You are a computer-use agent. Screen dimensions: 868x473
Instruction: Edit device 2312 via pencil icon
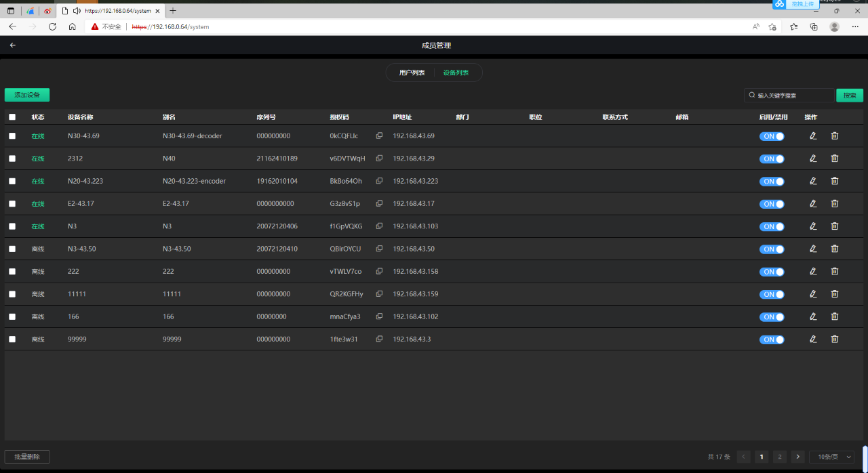pos(813,158)
